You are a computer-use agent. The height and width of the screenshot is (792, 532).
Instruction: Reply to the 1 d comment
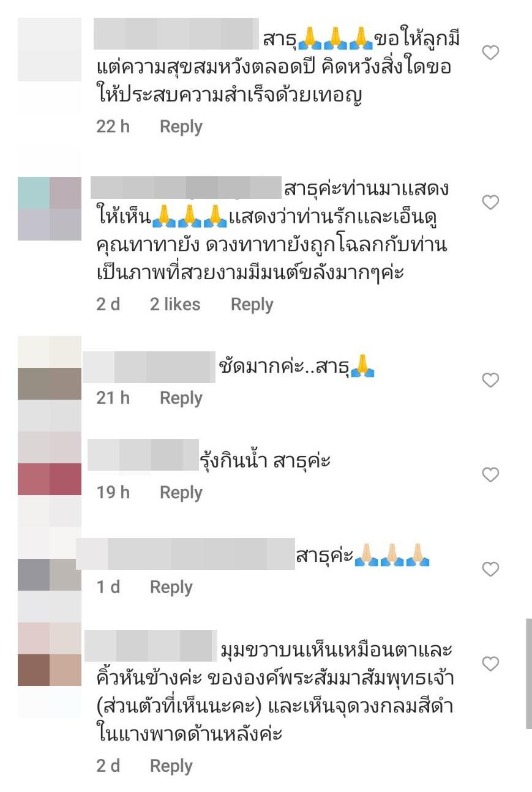pyautogui.click(x=171, y=587)
